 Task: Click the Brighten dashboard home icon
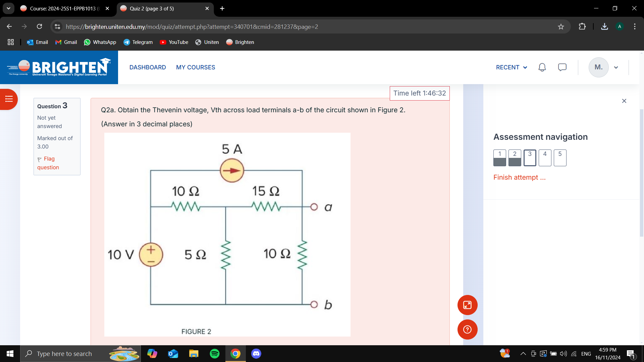coord(59,67)
